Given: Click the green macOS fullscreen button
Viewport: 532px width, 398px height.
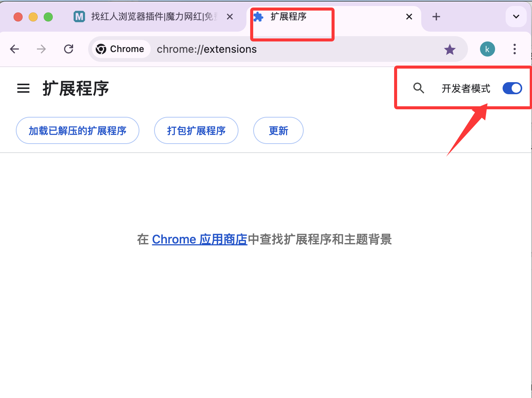Looking at the screenshot, I should (48, 17).
